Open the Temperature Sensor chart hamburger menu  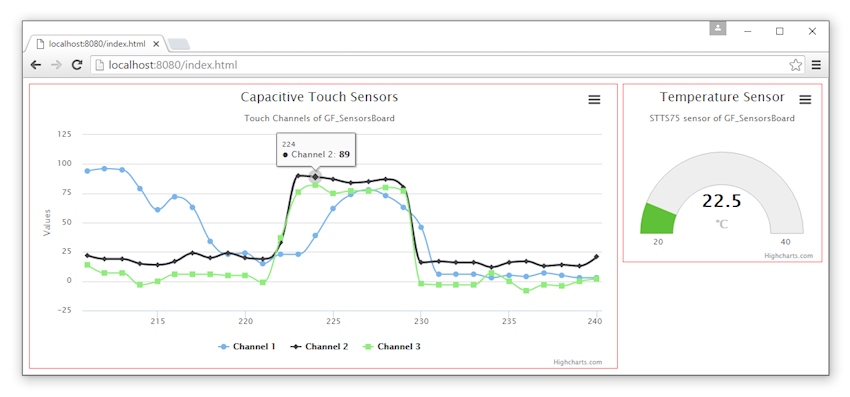coord(805,100)
